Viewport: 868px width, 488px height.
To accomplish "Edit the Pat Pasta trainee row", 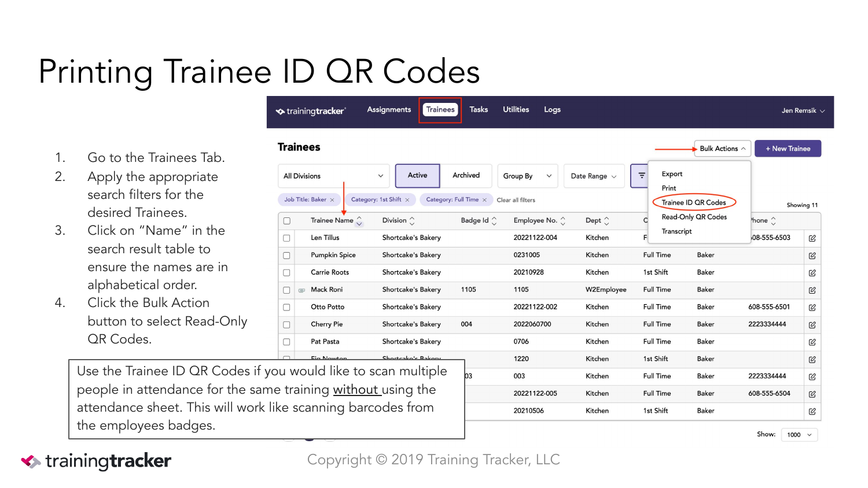I will (x=812, y=342).
